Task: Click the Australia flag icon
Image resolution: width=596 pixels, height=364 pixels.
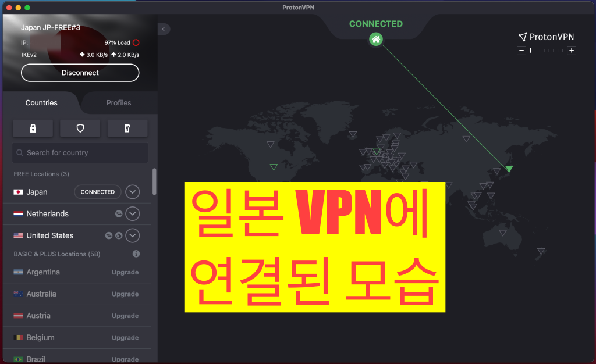Action: [18, 294]
